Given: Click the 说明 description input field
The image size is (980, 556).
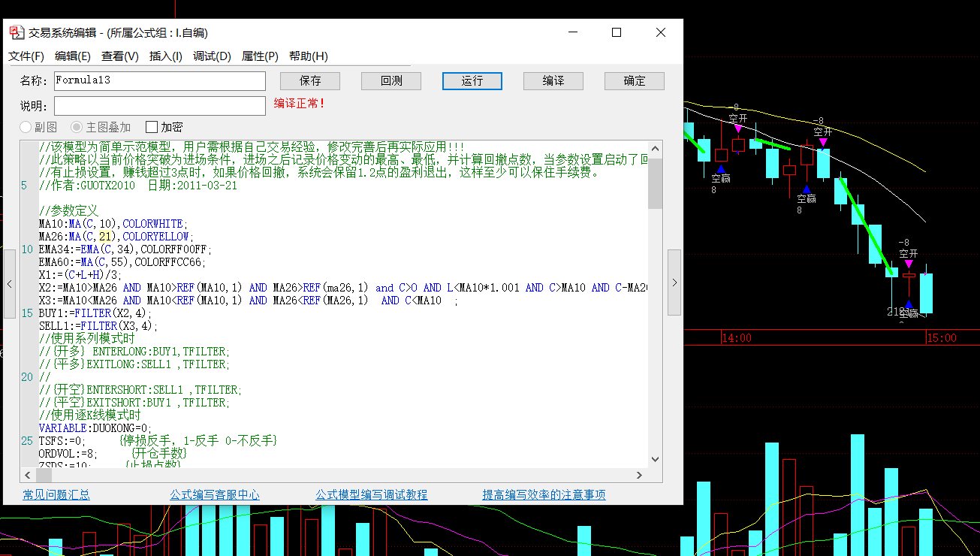Looking at the screenshot, I should tap(159, 105).
